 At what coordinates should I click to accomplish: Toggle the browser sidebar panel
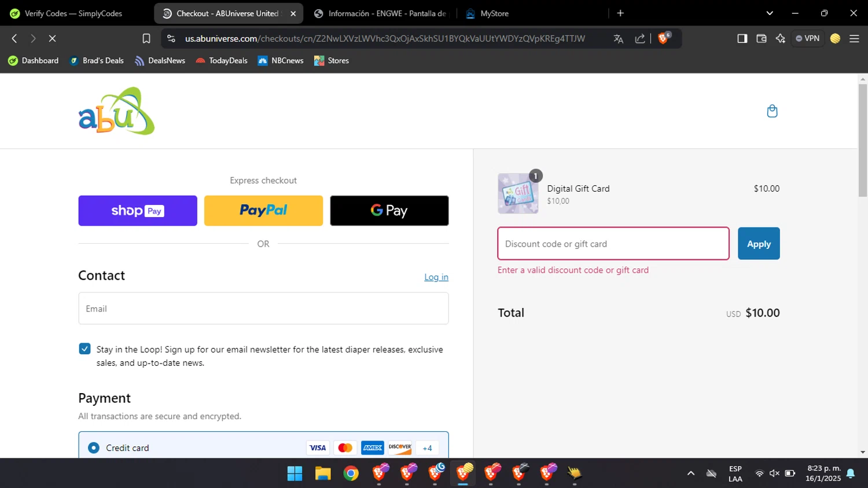(x=742, y=38)
